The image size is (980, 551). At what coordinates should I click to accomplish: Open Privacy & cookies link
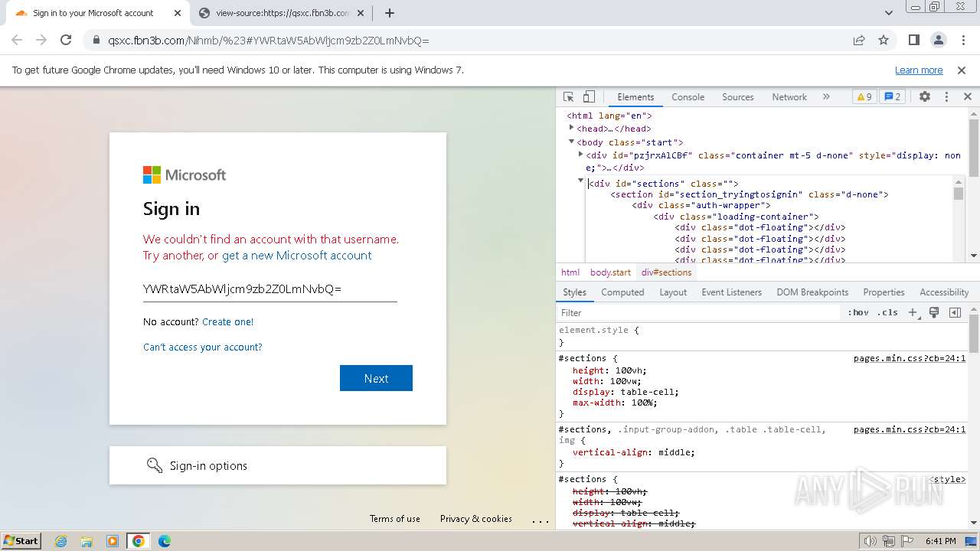click(x=476, y=519)
